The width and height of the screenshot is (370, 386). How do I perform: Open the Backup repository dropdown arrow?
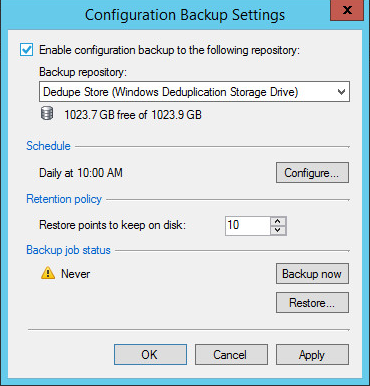(341, 92)
